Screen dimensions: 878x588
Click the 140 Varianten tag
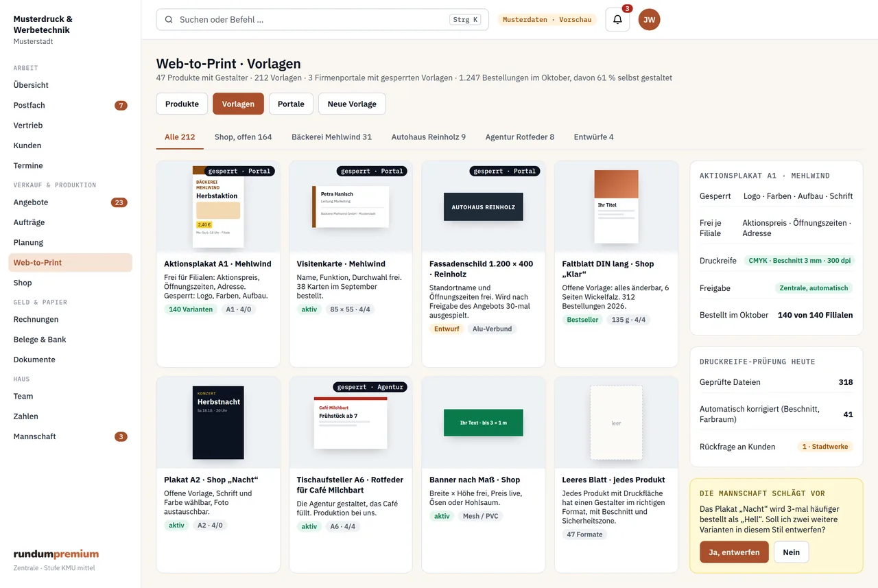click(x=191, y=309)
